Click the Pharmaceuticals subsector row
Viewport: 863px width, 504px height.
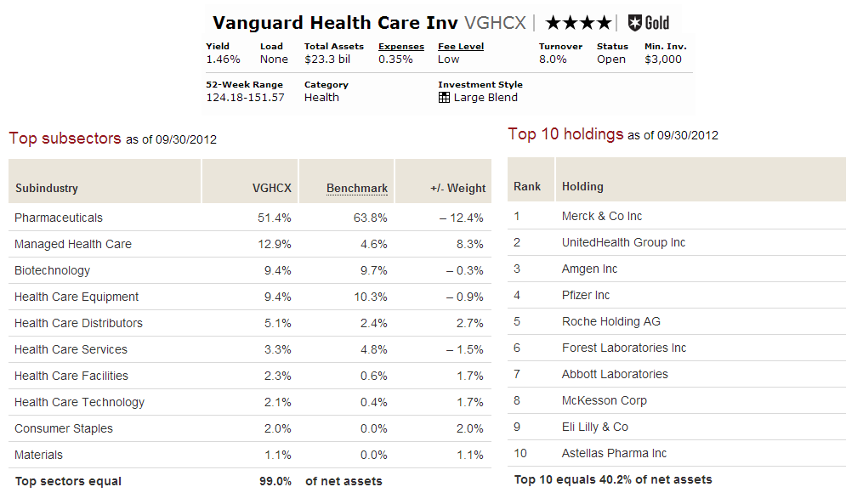click(59, 218)
